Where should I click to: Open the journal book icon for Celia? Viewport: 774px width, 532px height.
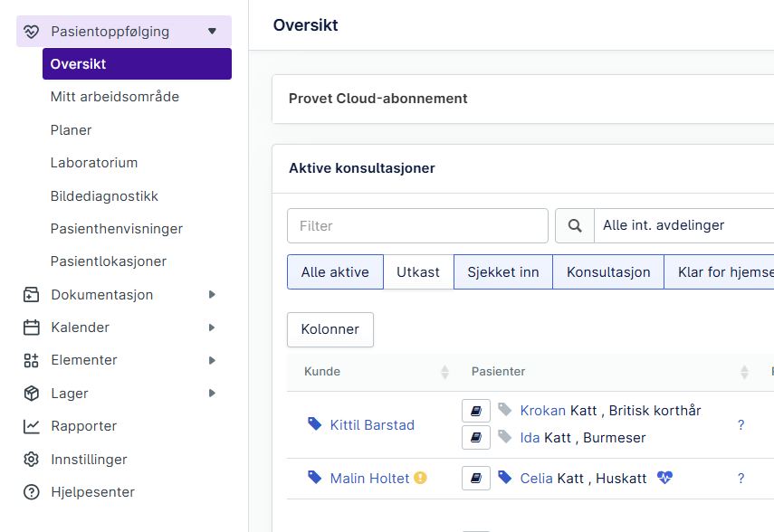[x=476, y=478]
